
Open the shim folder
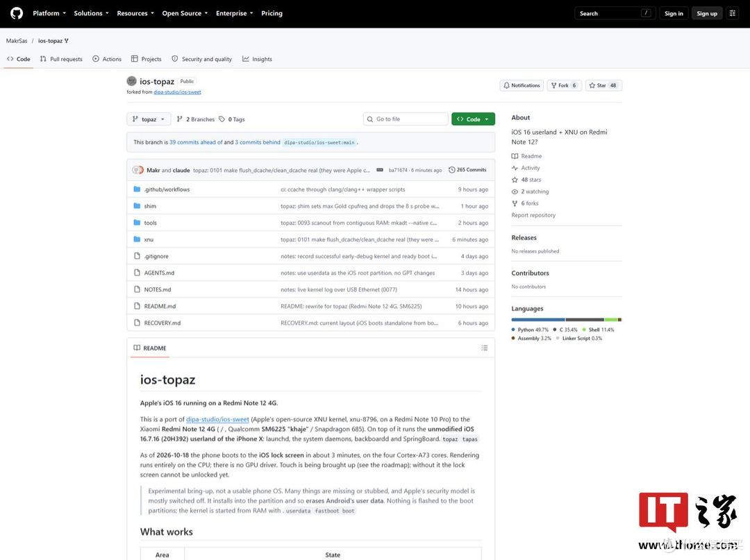(x=150, y=206)
